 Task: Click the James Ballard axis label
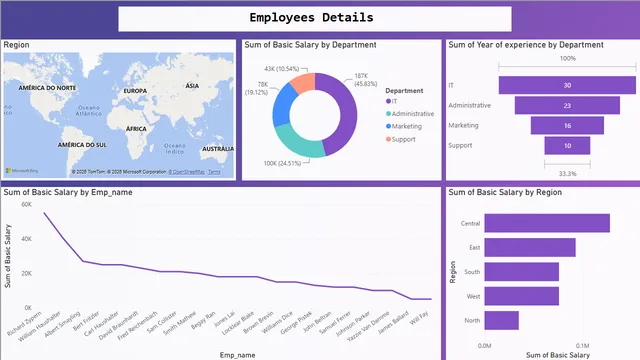[393, 322]
